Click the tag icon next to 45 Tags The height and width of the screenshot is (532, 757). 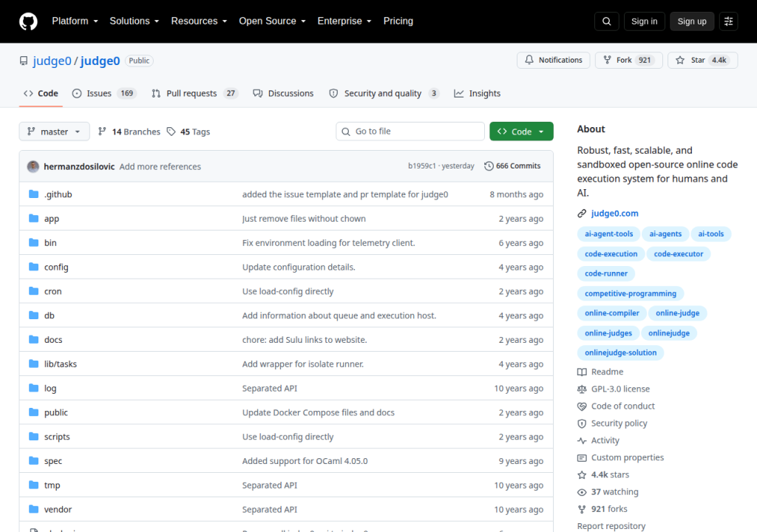pyautogui.click(x=171, y=132)
